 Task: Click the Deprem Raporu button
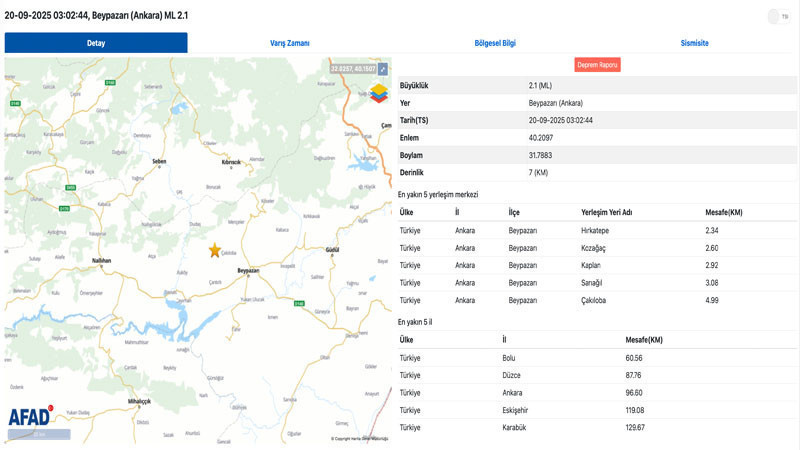tap(597, 64)
